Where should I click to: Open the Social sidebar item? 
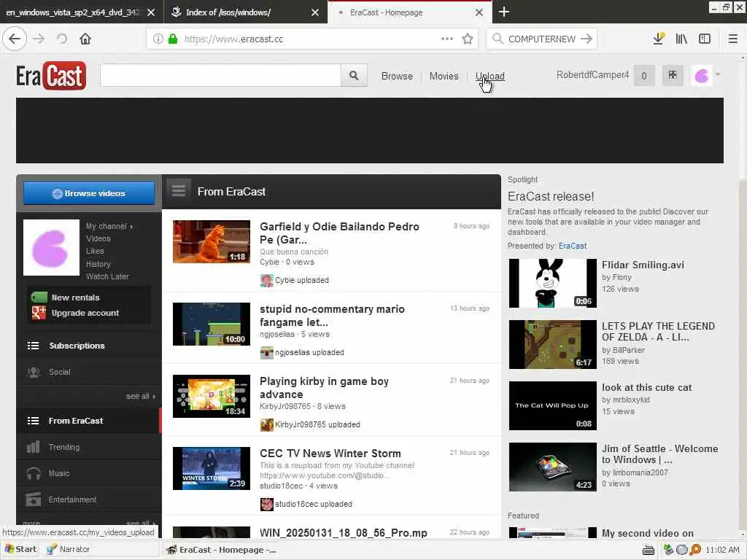click(89, 373)
